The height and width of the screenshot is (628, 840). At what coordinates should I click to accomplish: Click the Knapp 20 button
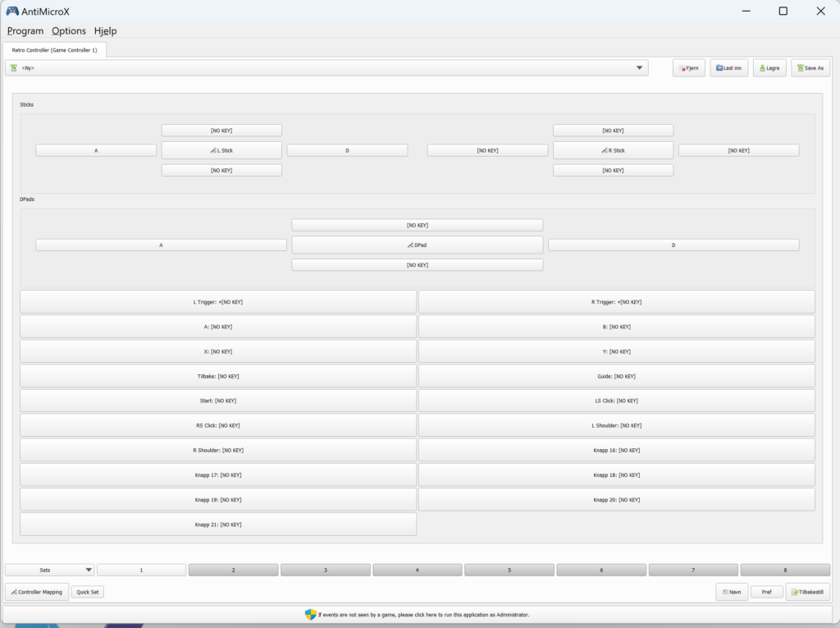617,500
